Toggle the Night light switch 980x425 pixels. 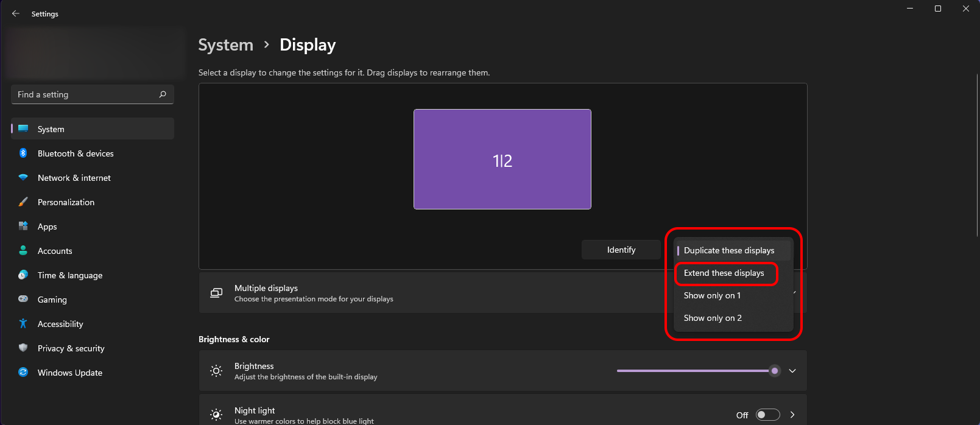pos(767,415)
